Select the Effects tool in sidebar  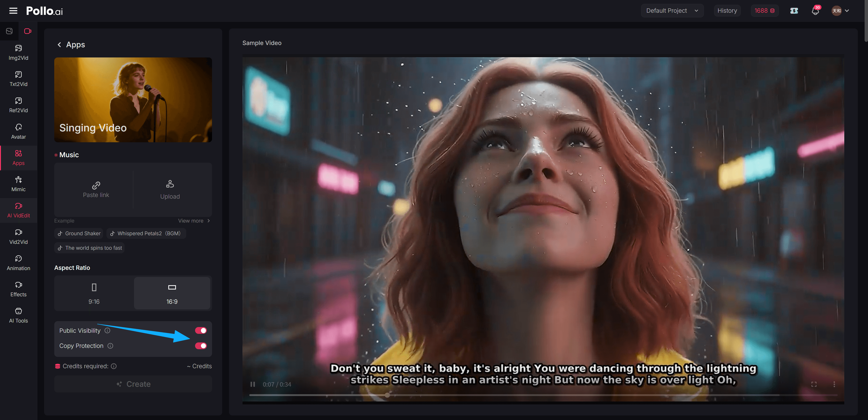click(x=19, y=289)
